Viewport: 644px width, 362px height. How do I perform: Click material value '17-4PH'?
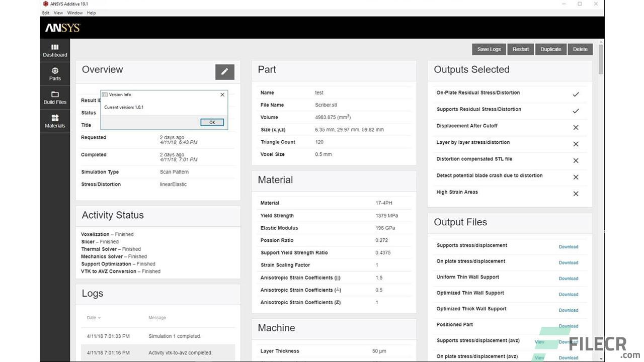pyautogui.click(x=383, y=203)
